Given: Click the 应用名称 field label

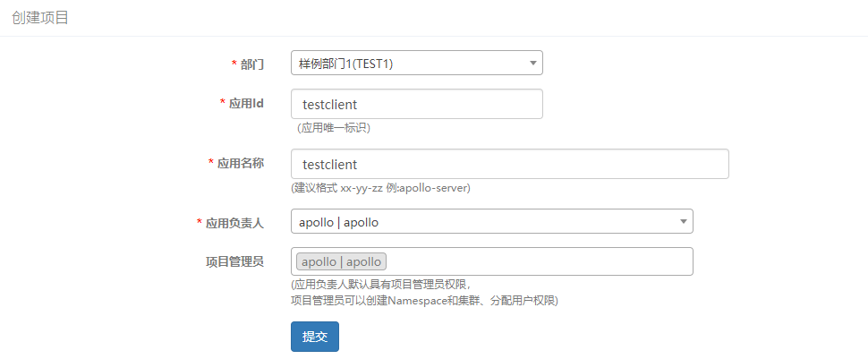Looking at the screenshot, I should pyautogui.click(x=241, y=164).
